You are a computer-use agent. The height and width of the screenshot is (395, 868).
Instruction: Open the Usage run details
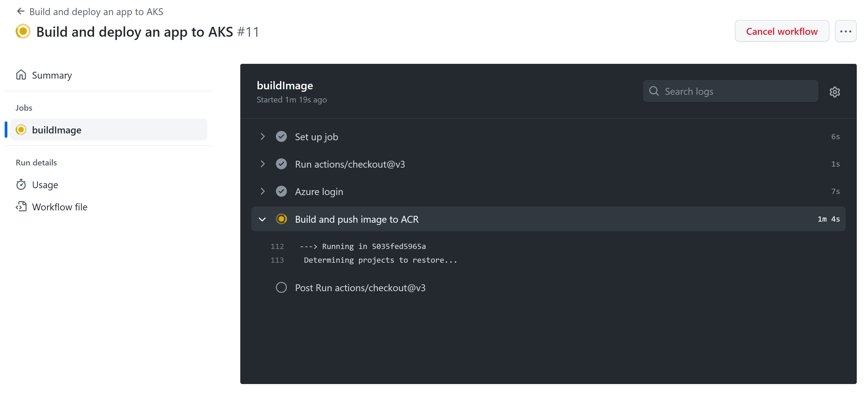tap(45, 185)
